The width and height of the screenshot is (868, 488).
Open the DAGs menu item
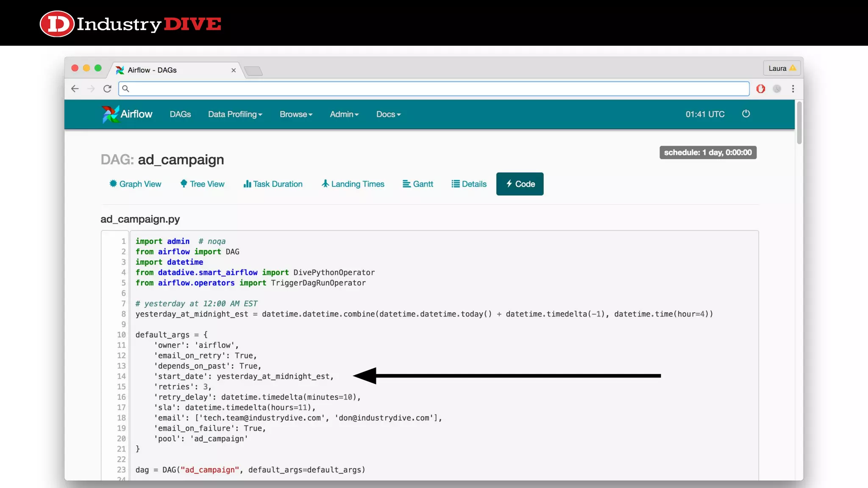(180, 114)
